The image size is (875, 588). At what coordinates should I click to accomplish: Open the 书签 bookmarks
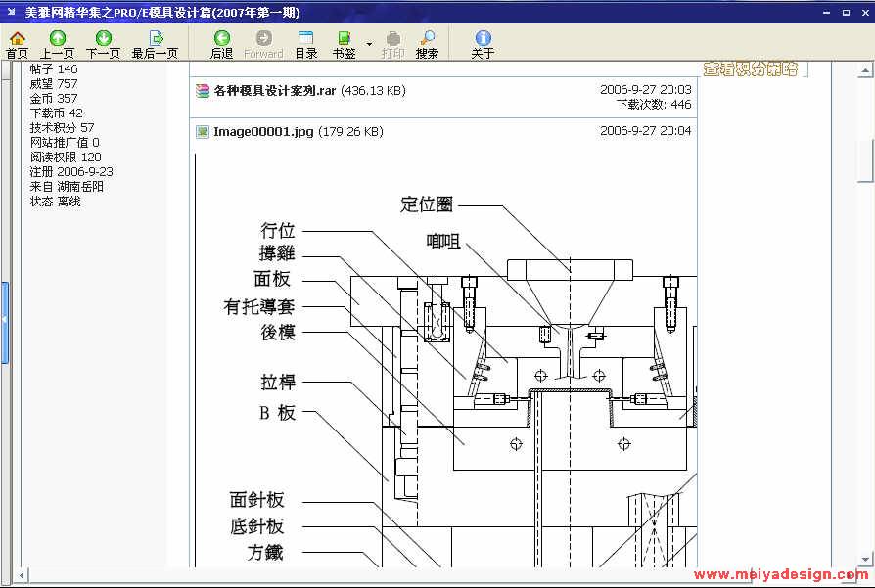(344, 44)
